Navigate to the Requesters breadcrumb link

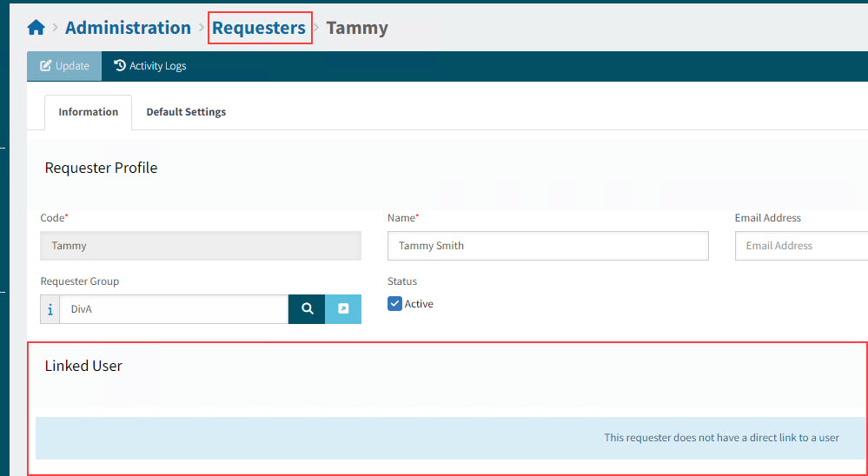point(259,28)
